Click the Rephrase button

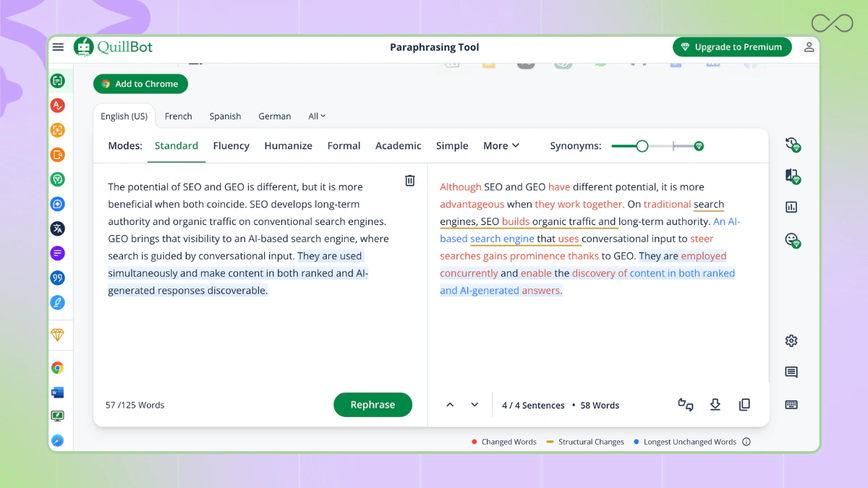[373, 405]
